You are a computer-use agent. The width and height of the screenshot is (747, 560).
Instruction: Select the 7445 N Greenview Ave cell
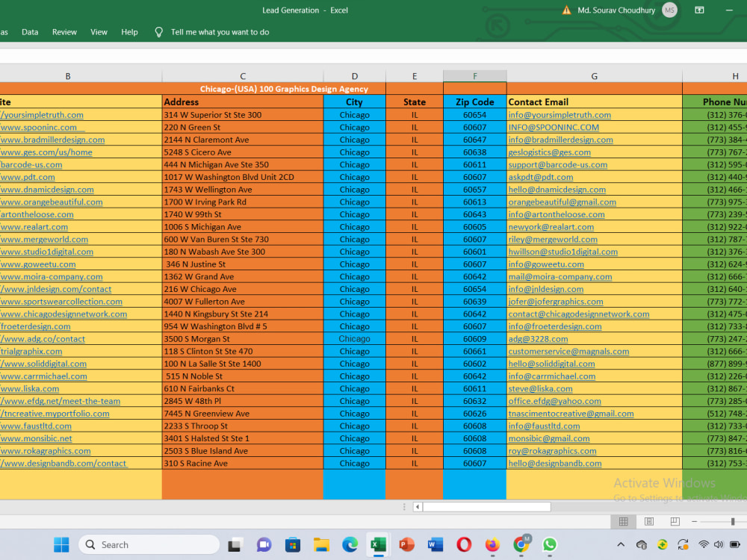pos(243,414)
